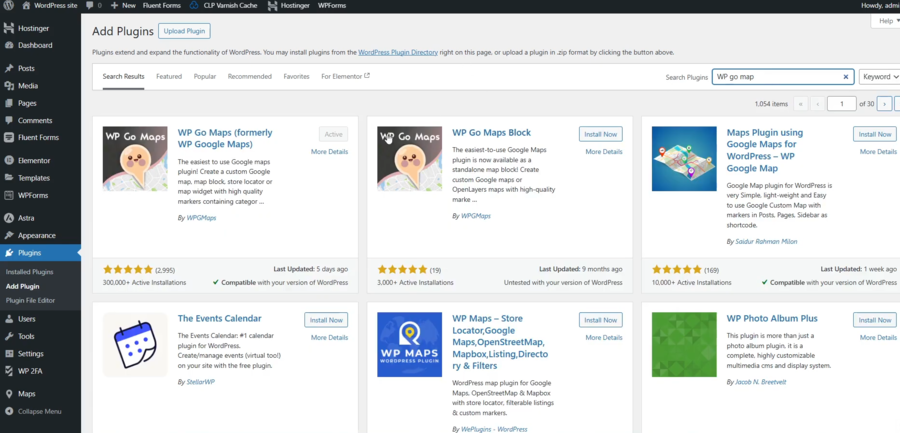
Task: Switch to the Featured tab
Action: tap(169, 76)
